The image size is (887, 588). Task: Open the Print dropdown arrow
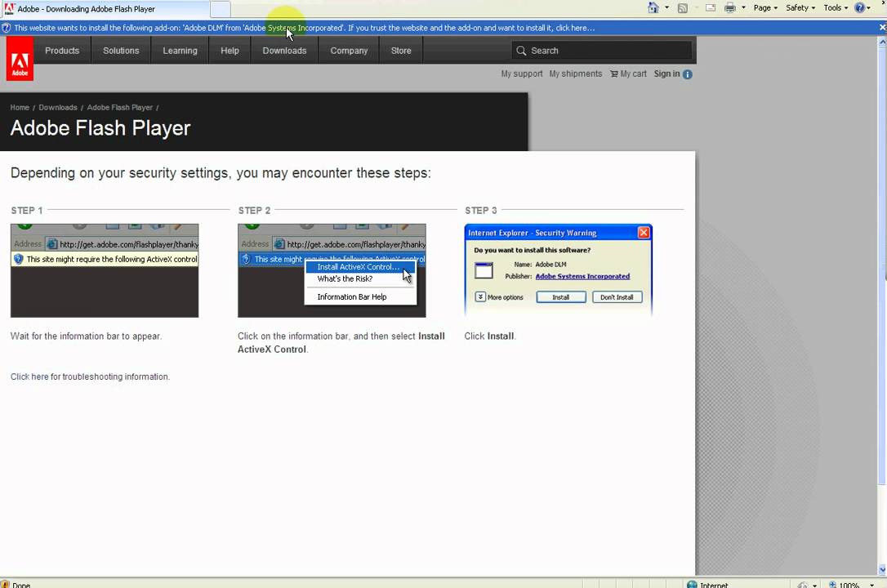tap(743, 8)
